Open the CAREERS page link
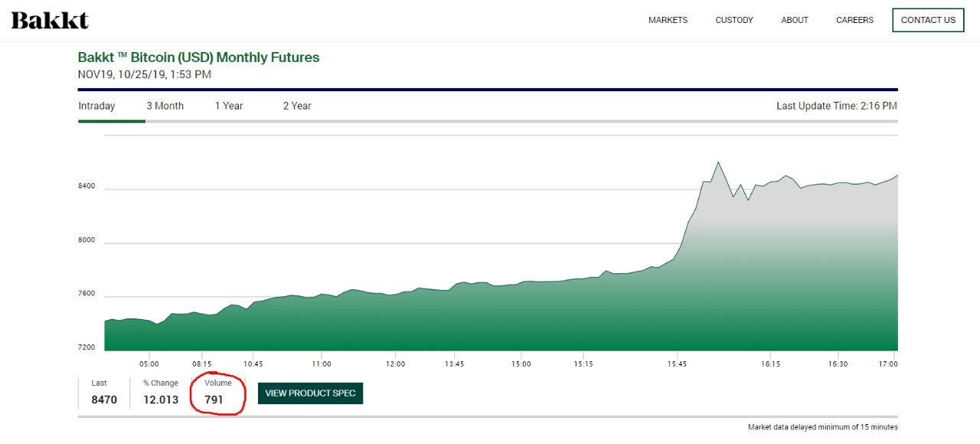 pos(854,20)
